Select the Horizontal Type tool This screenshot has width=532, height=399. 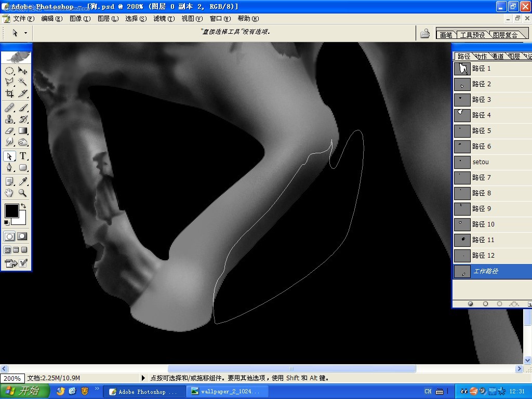22,156
